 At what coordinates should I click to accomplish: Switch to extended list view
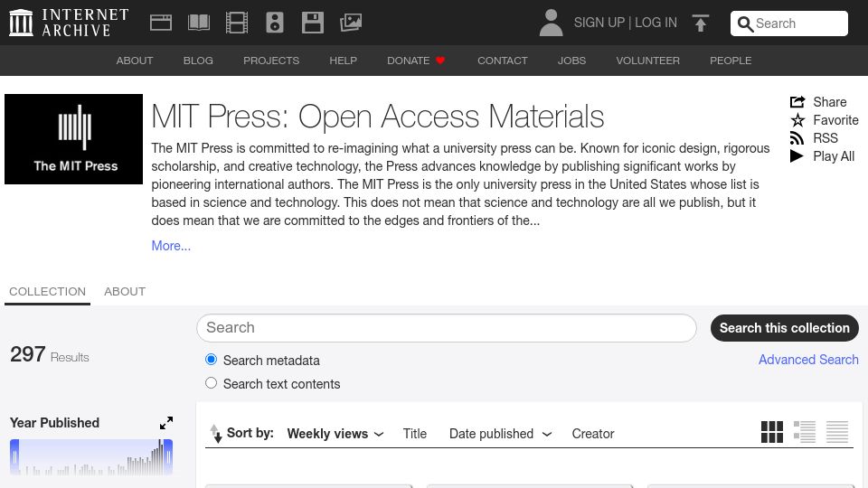coord(805,432)
